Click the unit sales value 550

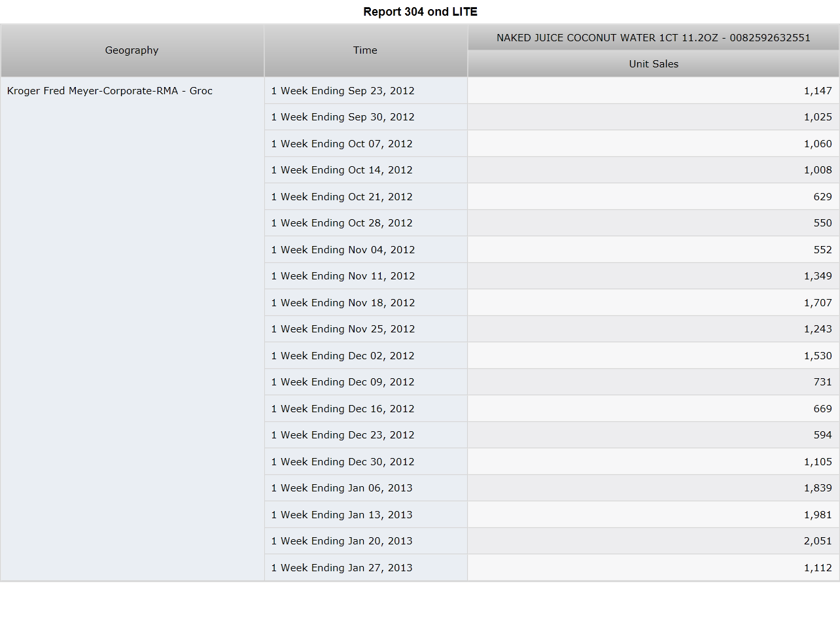tap(823, 223)
